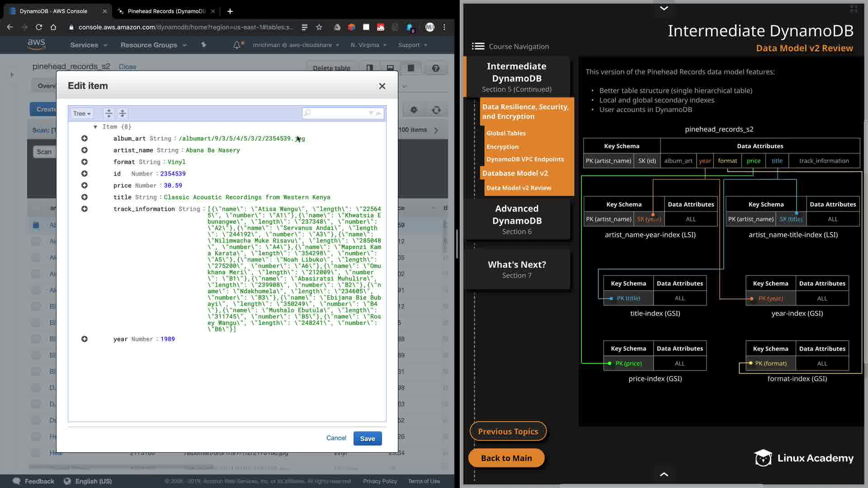Click the plus icon next to price
The width and height of the screenshot is (868, 488).
point(85,186)
